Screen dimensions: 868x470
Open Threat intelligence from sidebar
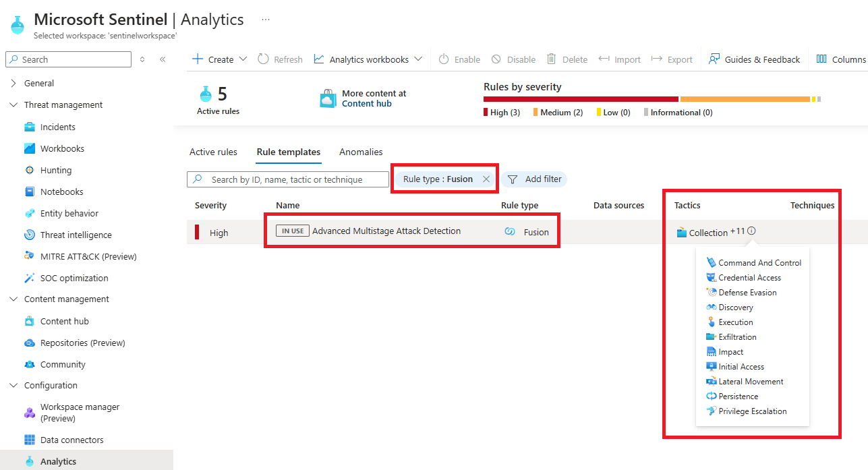coord(76,235)
